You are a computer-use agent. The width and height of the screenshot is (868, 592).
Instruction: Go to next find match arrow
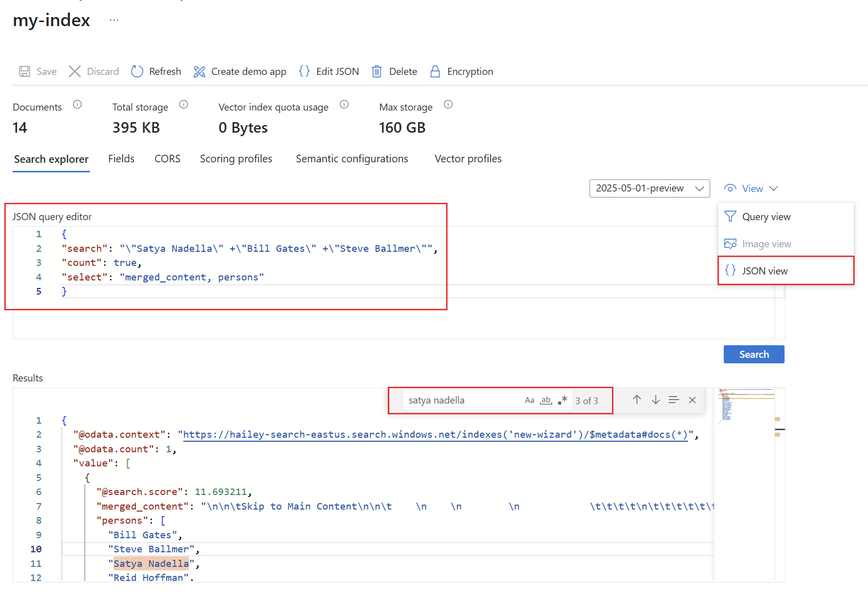tap(655, 400)
